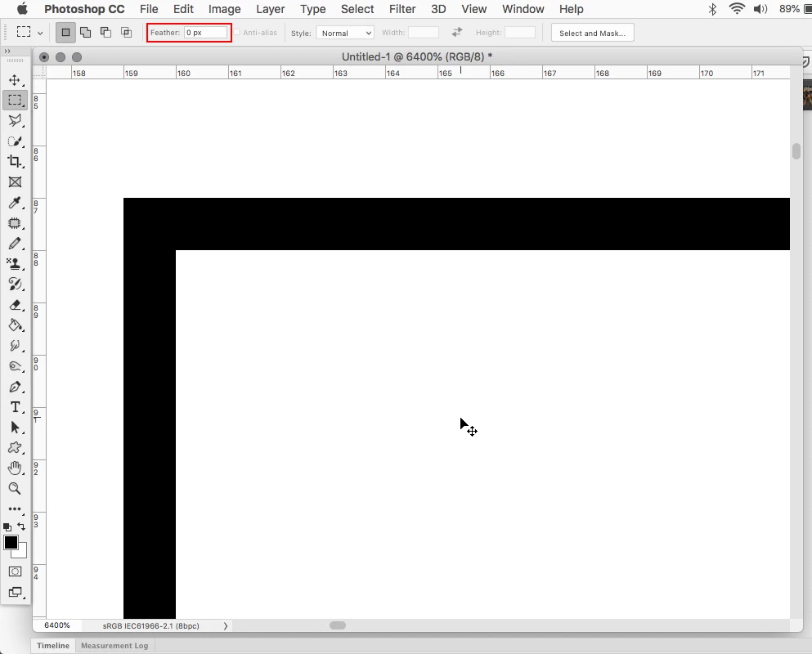Select the Hand tool
The image size is (812, 654).
pos(15,468)
